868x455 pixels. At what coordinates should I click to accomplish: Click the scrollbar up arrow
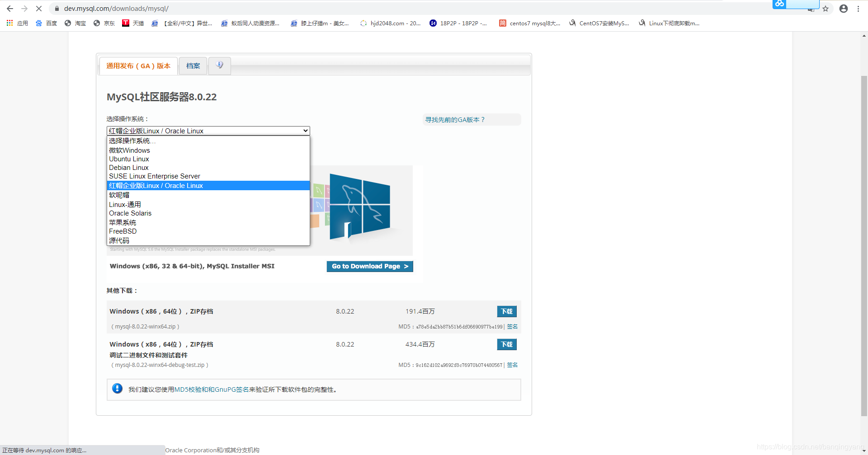point(864,36)
